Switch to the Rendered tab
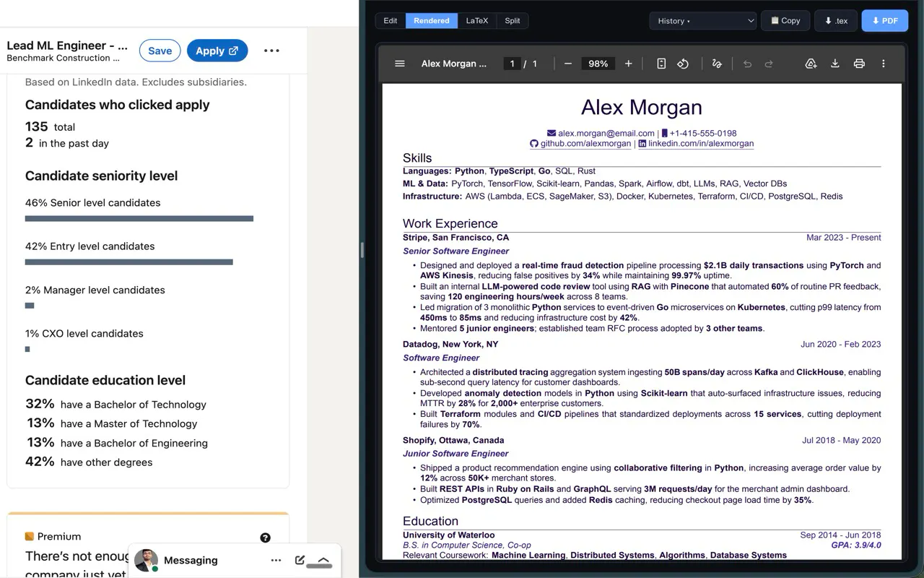924x578 pixels. pos(432,21)
